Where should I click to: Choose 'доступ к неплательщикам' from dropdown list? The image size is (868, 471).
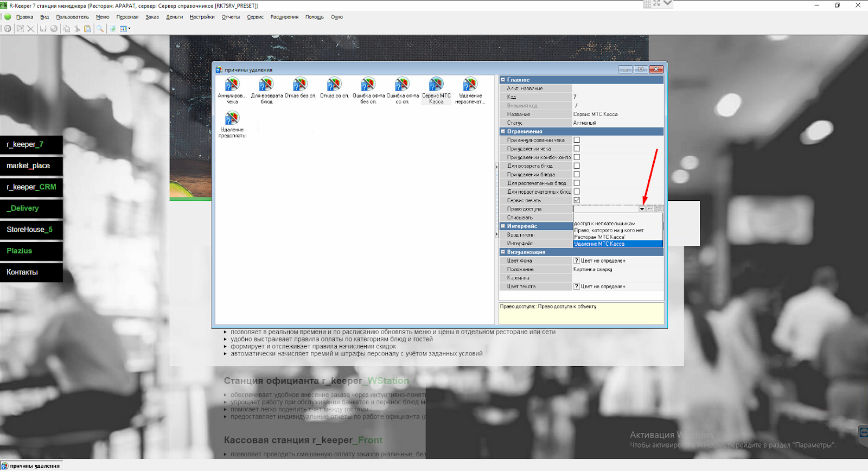618,224
